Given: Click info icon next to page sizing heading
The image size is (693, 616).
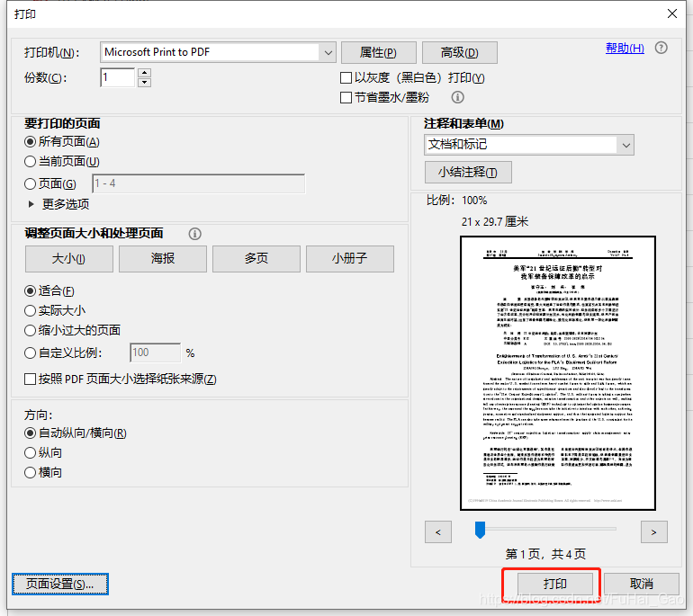Looking at the screenshot, I should click(x=195, y=234).
